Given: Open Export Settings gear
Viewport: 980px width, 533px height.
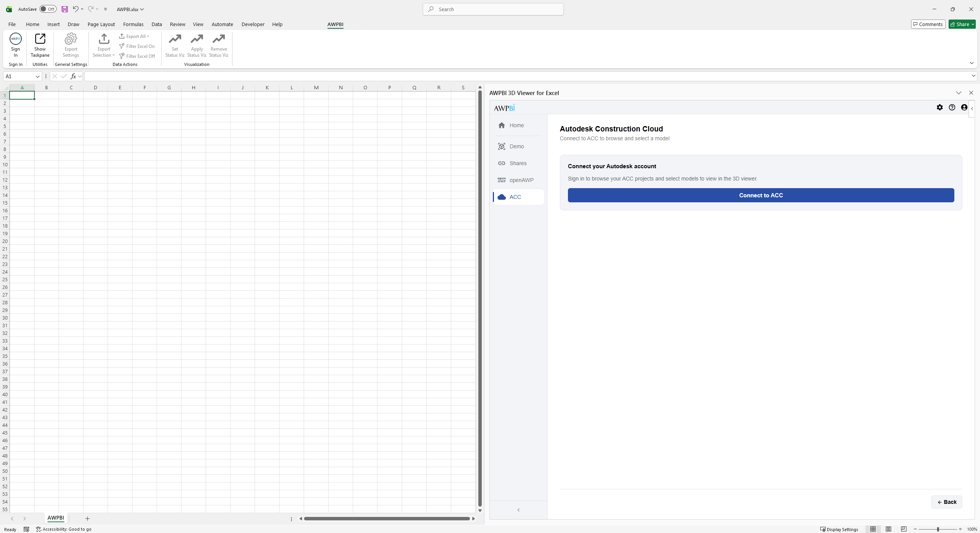Looking at the screenshot, I should click(x=71, y=45).
